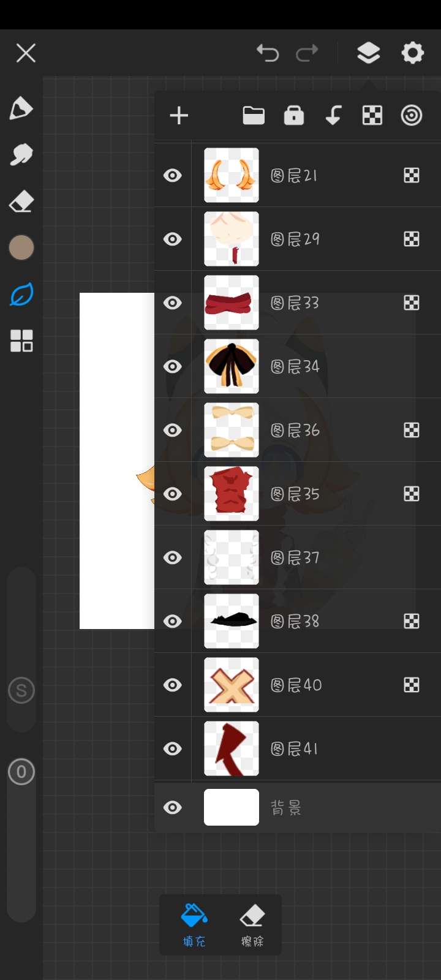Toggle the layer lock icon
This screenshot has height=980, width=441.
tap(294, 115)
